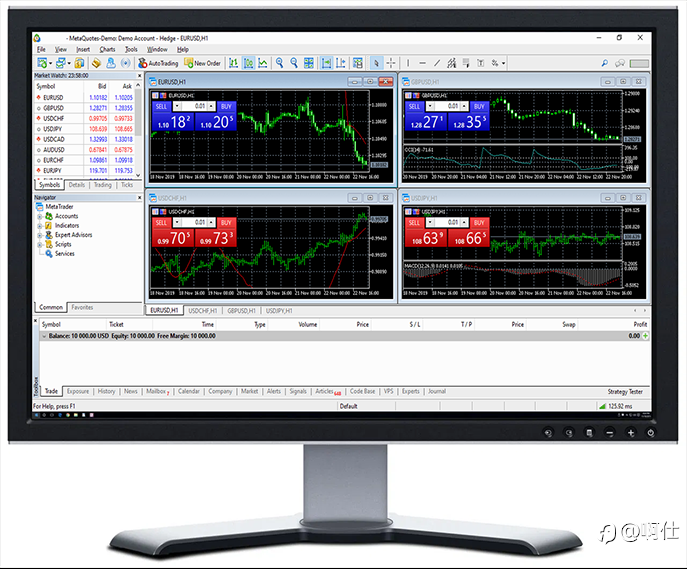
Task: Open the History tab in Toolbox
Action: click(x=106, y=391)
